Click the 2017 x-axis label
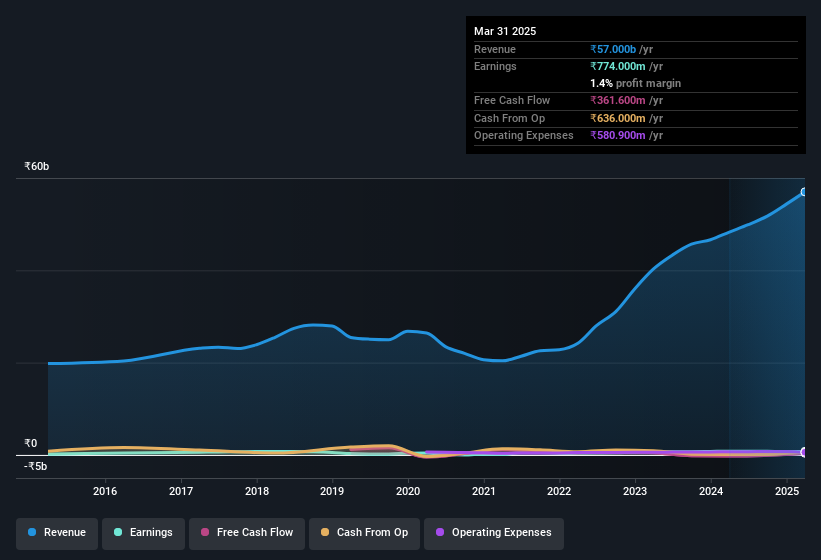Image resolution: width=821 pixels, height=560 pixels. 181,491
